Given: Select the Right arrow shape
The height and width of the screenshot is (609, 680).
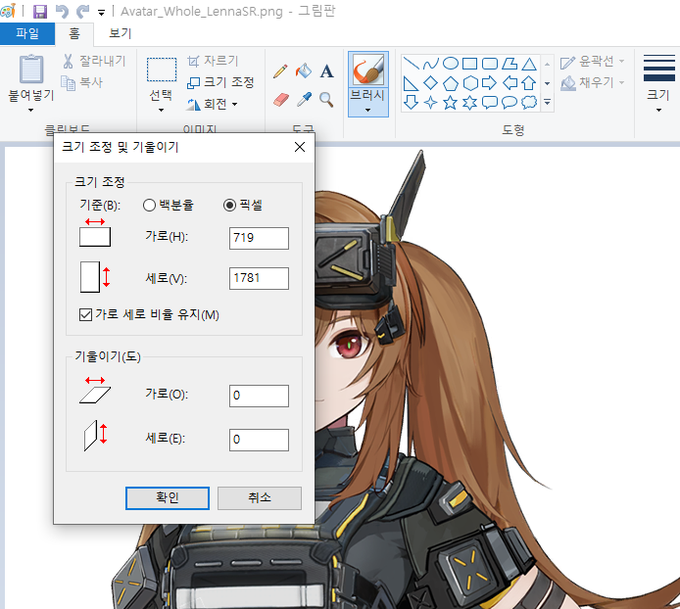Looking at the screenshot, I should tap(489, 82).
